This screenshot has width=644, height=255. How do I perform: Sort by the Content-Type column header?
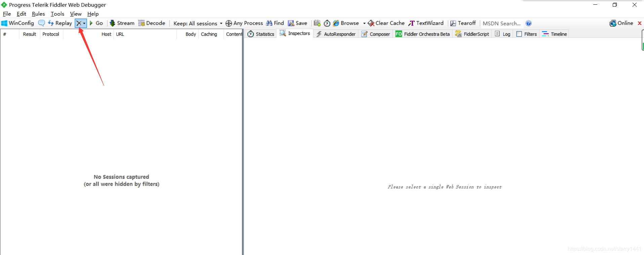coord(233,34)
